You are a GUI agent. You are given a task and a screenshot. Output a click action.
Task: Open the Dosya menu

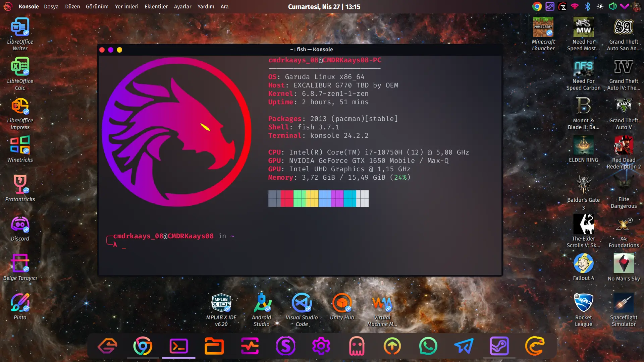tap(51, 6)
